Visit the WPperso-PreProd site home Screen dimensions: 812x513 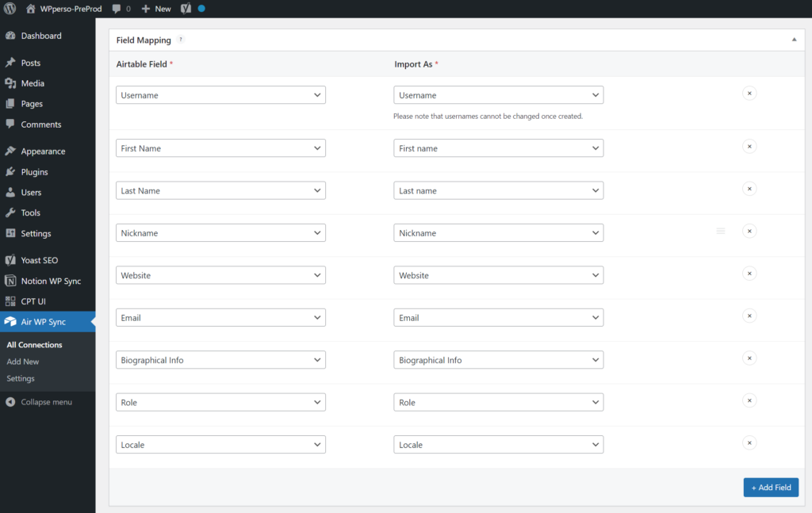click(63, 9)
